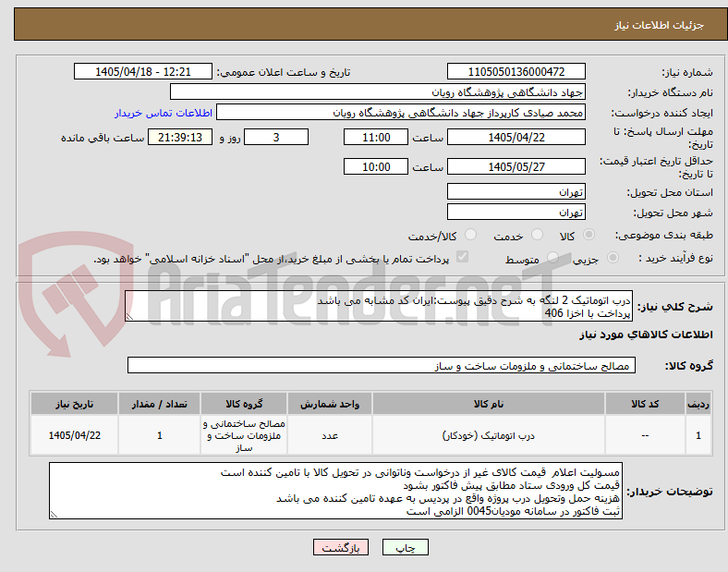Choose the جزیی purchase type radio
Viewport: 728px width, 572px height.
(613, 258)
